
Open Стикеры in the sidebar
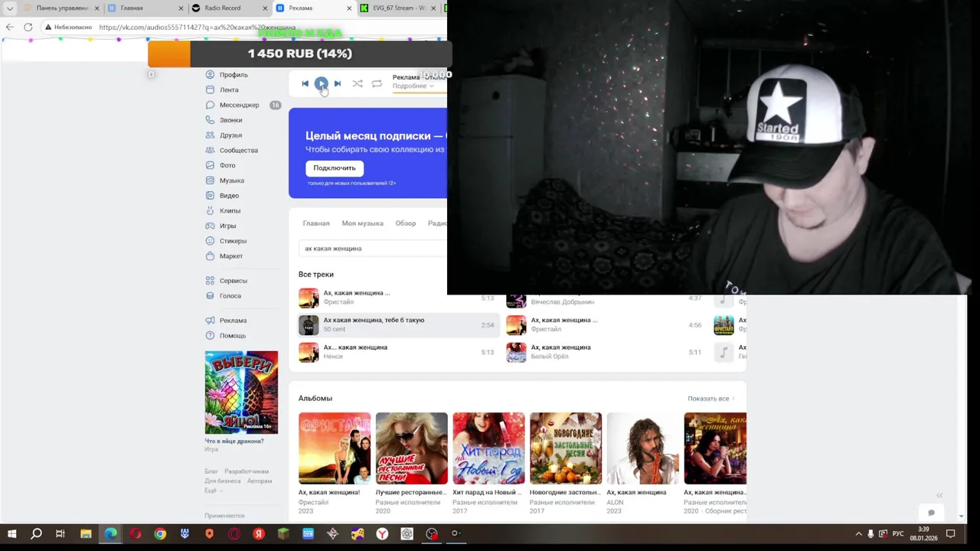(x=226, y=241)
